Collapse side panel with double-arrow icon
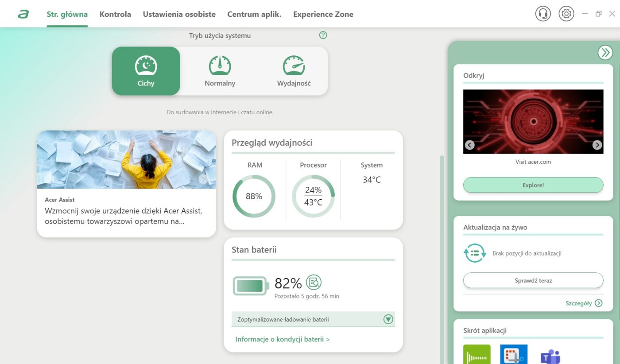Image resolution: width=620 pixels, height=364 pixels. [x=605, y=52]
